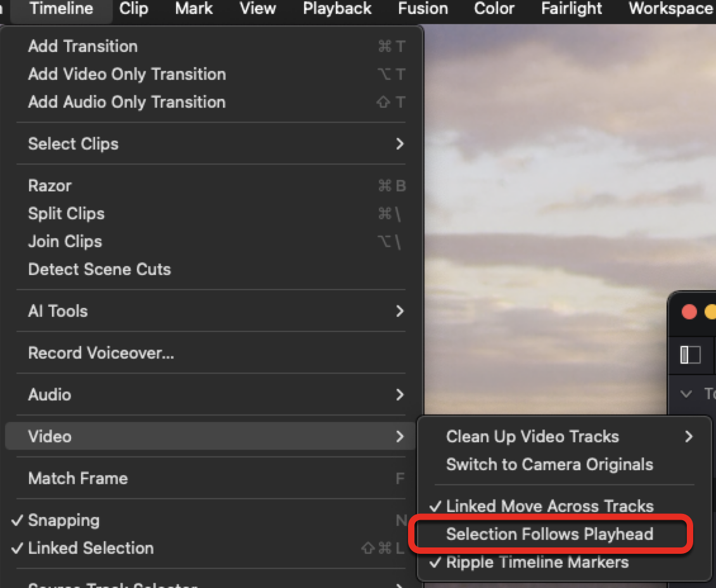Expand Clean Up Video Tracks submenu
Image resolution: width=716 pixels, height=588 pixels.
coord(565,437)
